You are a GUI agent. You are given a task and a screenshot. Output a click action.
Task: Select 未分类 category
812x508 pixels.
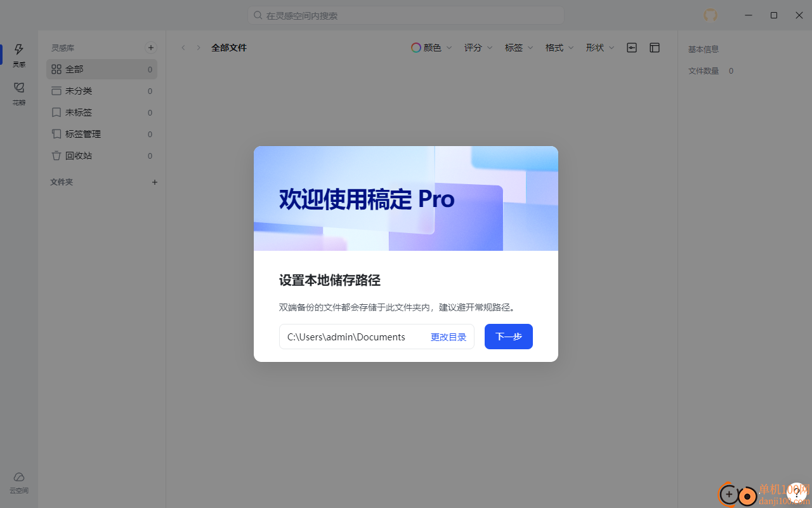click(x=101, y=91)
